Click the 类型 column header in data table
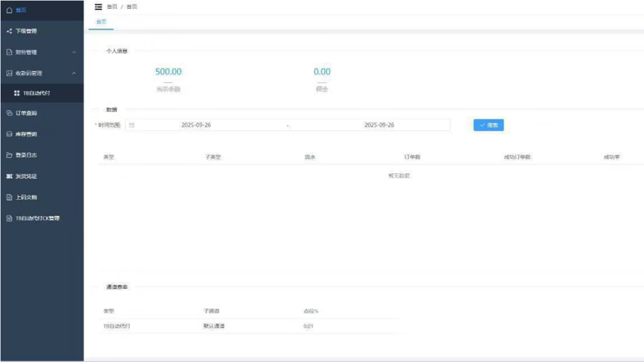 pos(109,157)
